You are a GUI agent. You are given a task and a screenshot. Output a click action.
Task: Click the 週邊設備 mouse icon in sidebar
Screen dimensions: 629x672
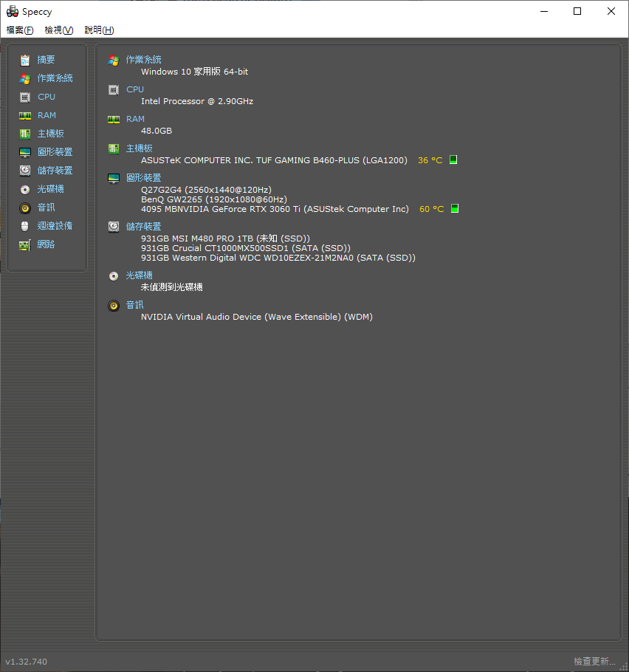(x=25, y=226)
